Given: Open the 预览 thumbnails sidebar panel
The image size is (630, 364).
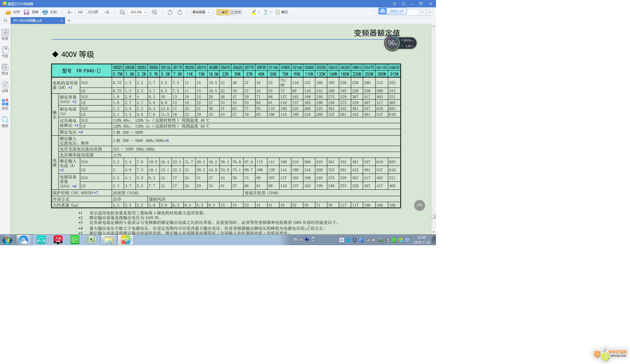Looking at the screenshot, I should 5,69.
